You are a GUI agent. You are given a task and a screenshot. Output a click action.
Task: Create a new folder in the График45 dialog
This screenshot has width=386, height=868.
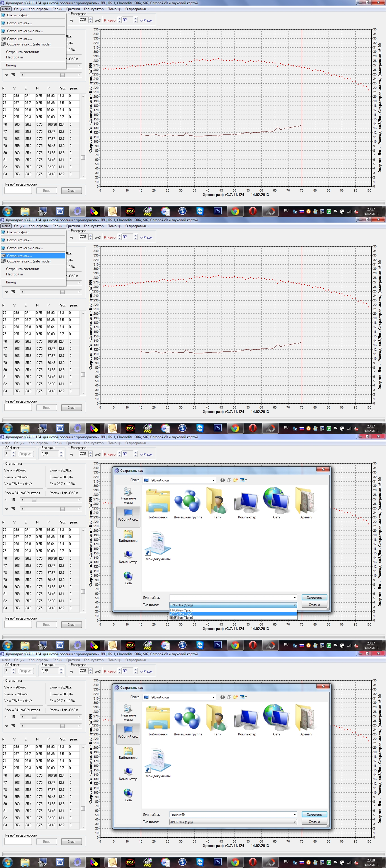tap(236, 697)
